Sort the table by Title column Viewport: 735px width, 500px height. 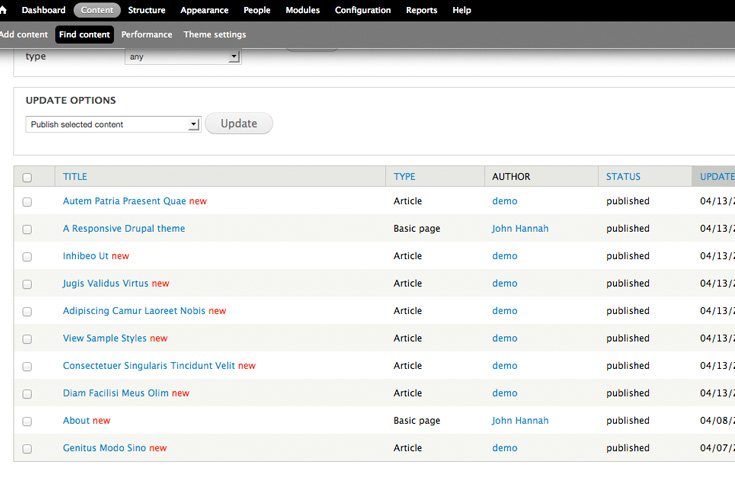click(75, 177)
